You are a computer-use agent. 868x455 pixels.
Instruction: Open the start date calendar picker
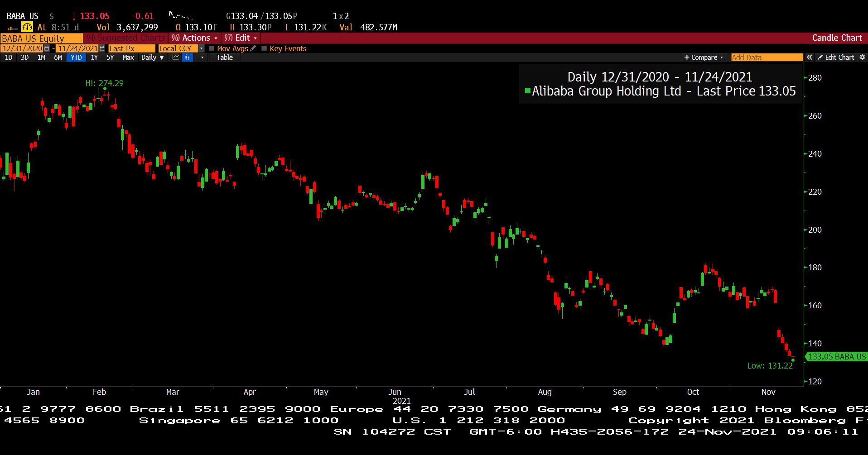coord(46,48)
